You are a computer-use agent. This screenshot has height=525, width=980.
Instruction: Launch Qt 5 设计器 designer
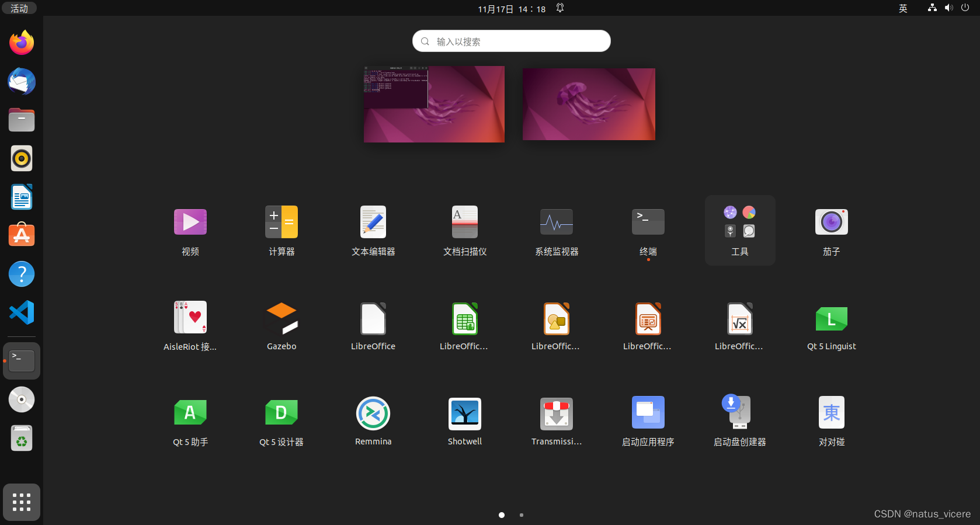282,421
